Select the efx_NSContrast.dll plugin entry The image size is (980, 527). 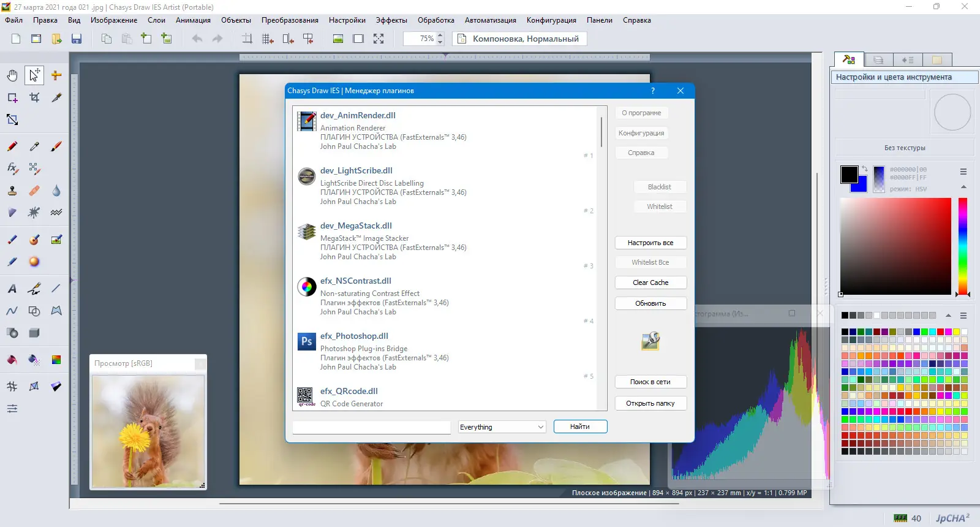click(x=445, y=298)
